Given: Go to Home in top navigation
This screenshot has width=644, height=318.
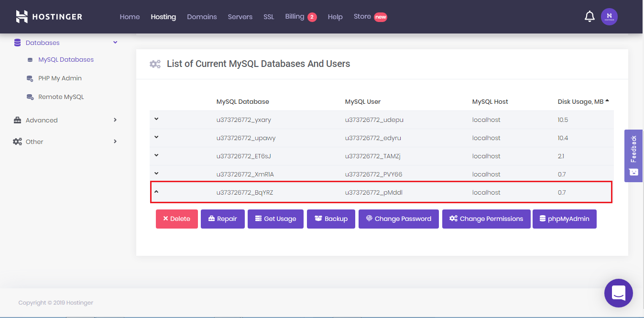Looking at the screenshot, I should (x=130, y=17).
